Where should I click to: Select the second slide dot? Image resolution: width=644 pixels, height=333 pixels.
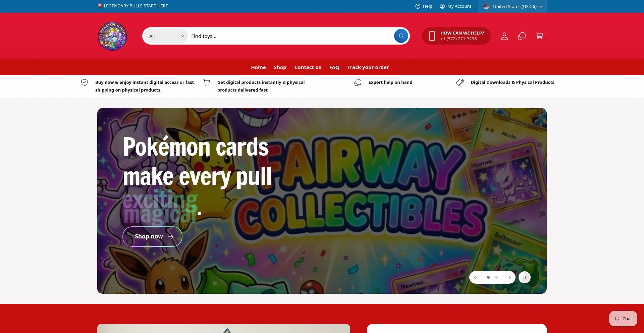(496, 277)
